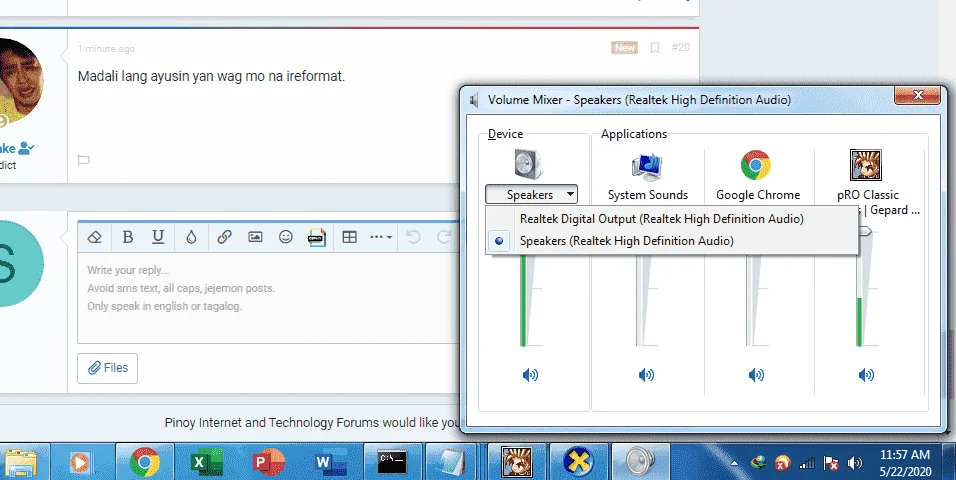Mute System Sounds in Volume Mixer
The height and width of the screenshot is (480, 956).
pyautogui.click(x=646, y=374)
